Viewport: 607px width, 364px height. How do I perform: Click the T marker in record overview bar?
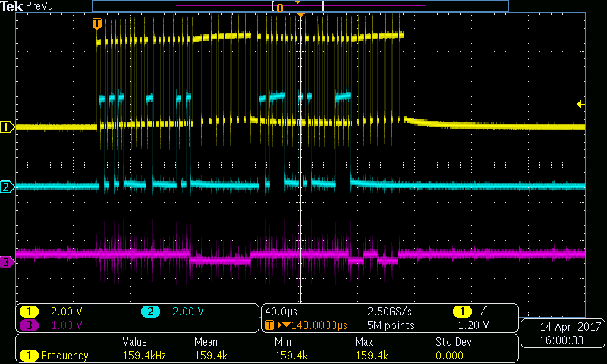pyautogui.click(x=280, y=8)
